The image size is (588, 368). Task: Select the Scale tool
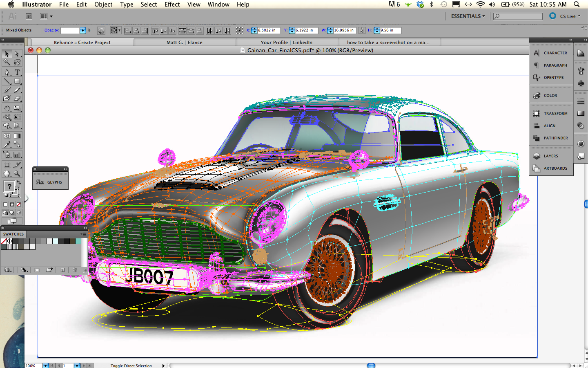coord(17,108)
